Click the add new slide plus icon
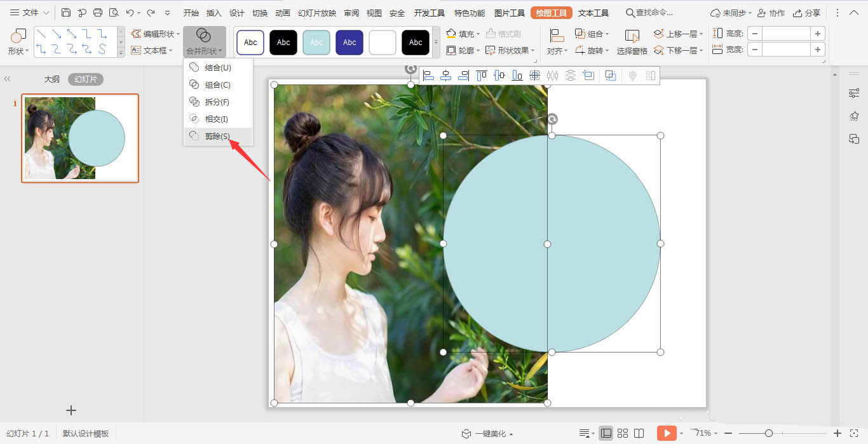Viewport: 868px width, 444px height. pos(71,410)
